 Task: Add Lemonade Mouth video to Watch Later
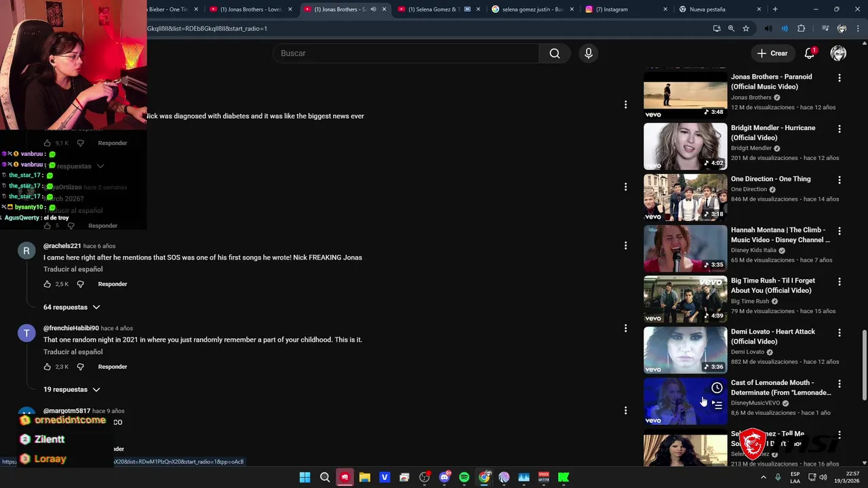(717, 388)
